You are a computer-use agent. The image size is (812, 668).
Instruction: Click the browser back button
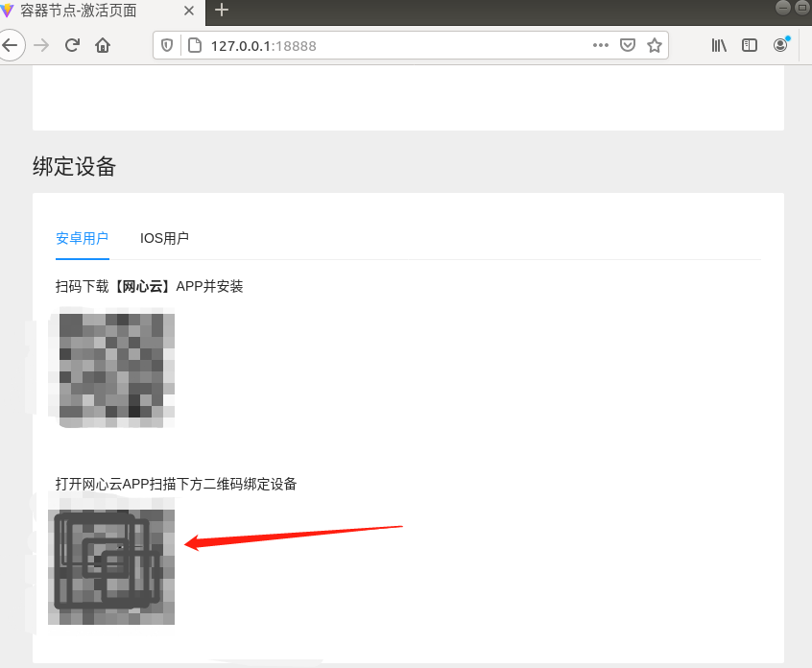[x=11, y=44]
